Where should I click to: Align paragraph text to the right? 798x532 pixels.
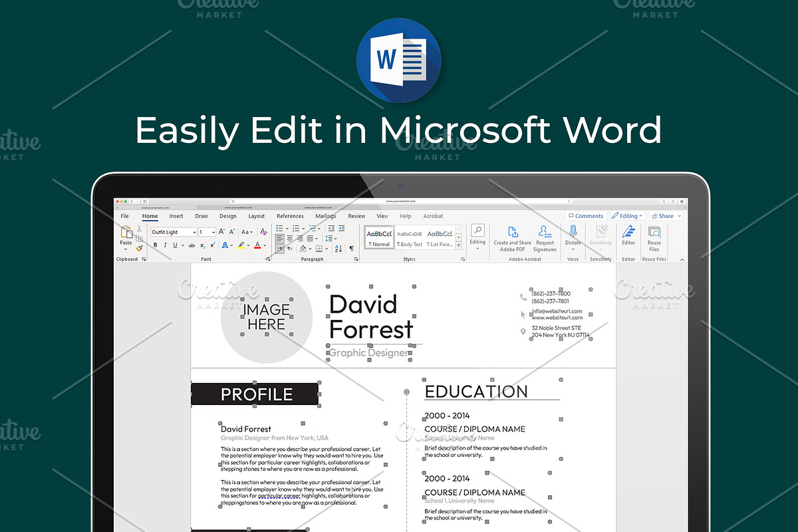[300, 238]
